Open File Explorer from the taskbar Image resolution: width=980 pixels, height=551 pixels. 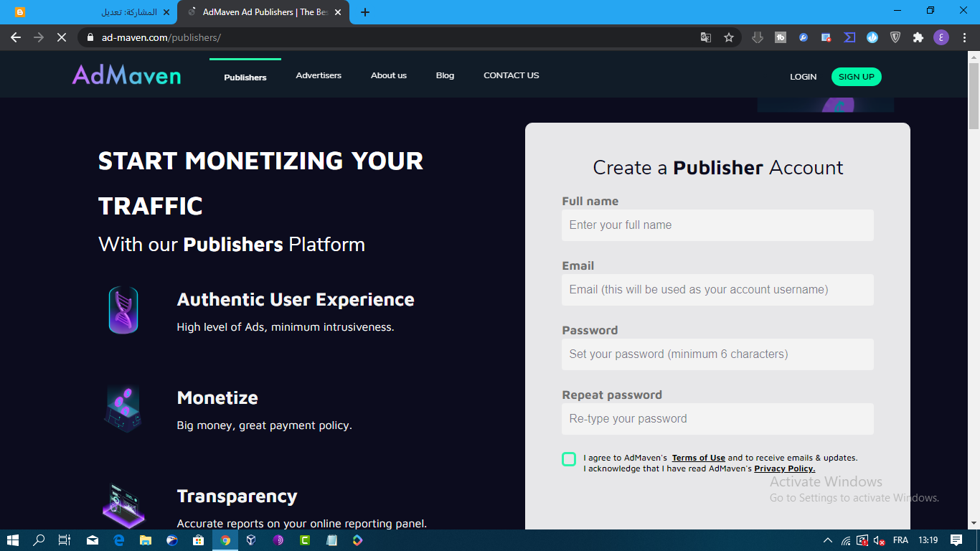click(146, 540)
